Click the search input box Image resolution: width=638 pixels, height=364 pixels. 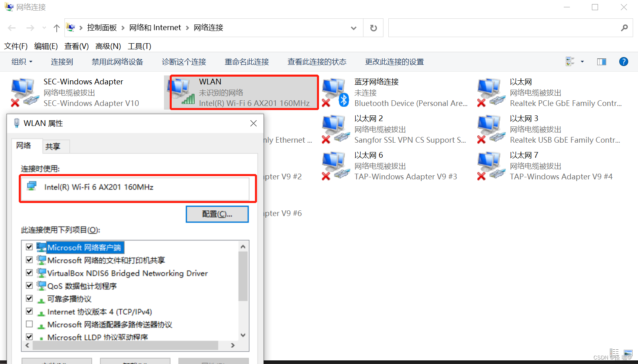504,28
